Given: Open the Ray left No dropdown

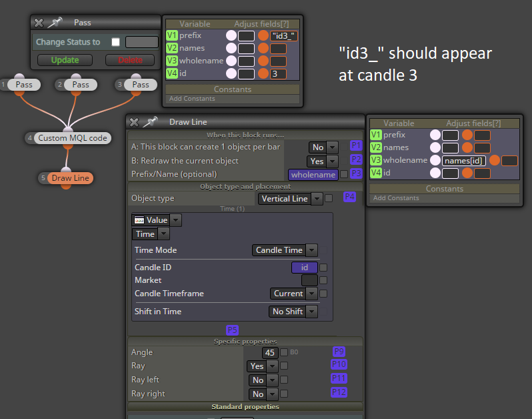Looking at the screenshot, I should point(263,380).
